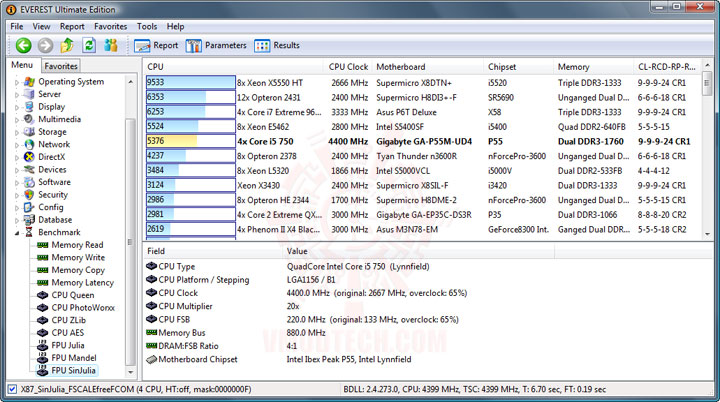Image resolution: width=720 pixels, height=402 pixels.
Task: Select FPU SinJulia benchmark
Action: pos(73,370)
